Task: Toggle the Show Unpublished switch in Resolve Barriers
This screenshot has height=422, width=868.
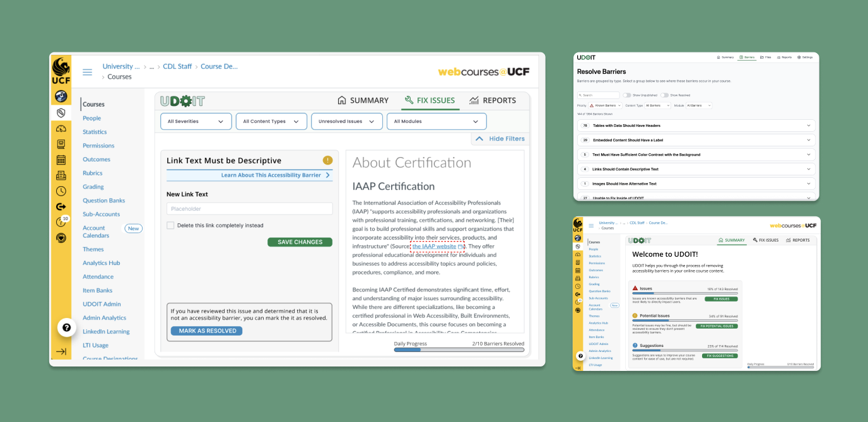Action: tap(627, 95)
